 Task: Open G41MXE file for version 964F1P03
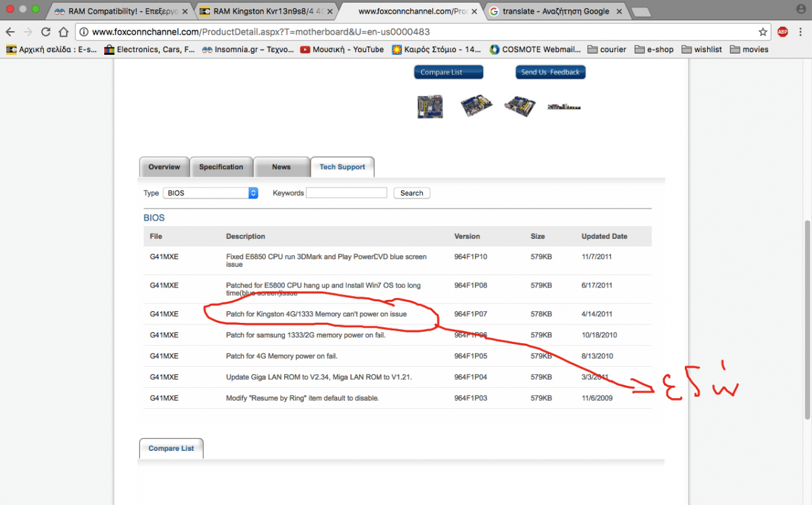pos(164,398)
